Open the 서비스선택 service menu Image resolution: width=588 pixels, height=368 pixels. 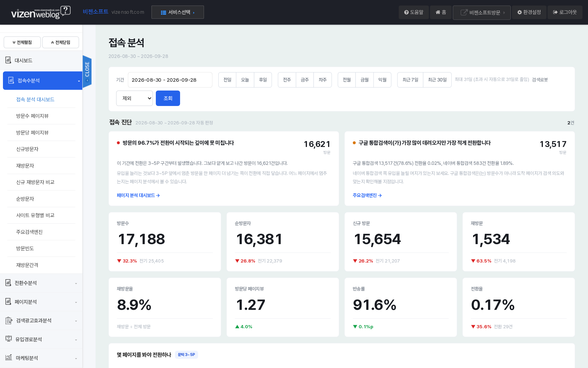(x=178, y=12)
